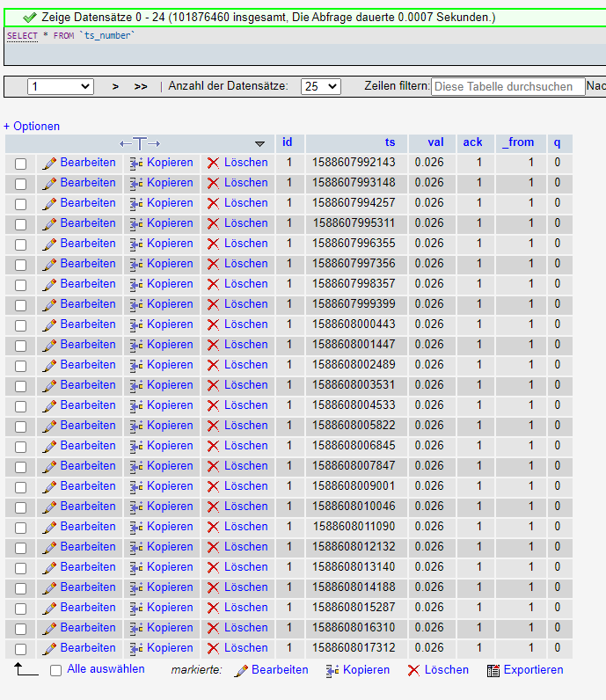
Task: Sort by the 'ack' column header
Action: point(472,142)
